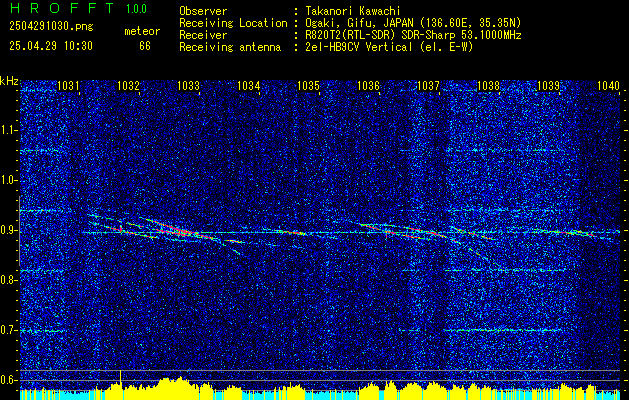Click the 1031 time marker
The height and width of the screenshot is (400, 629).
click(x=68, y=85)
